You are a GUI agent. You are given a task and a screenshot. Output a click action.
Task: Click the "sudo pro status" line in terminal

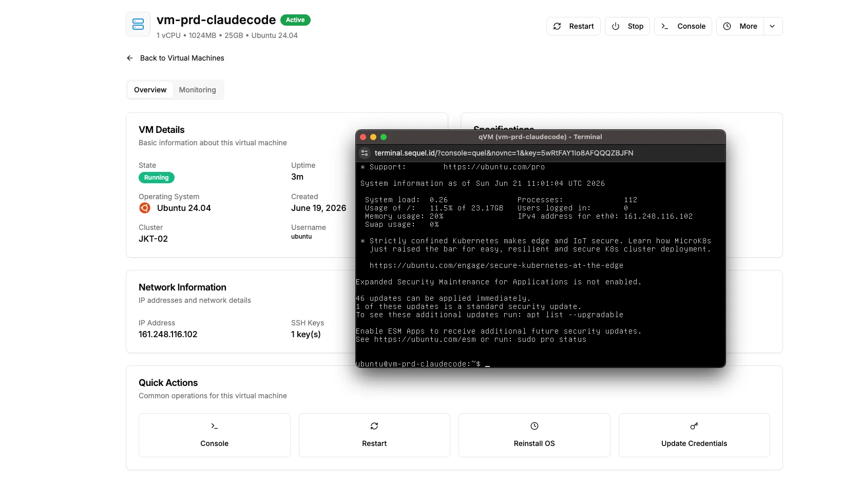coord(471,339)
